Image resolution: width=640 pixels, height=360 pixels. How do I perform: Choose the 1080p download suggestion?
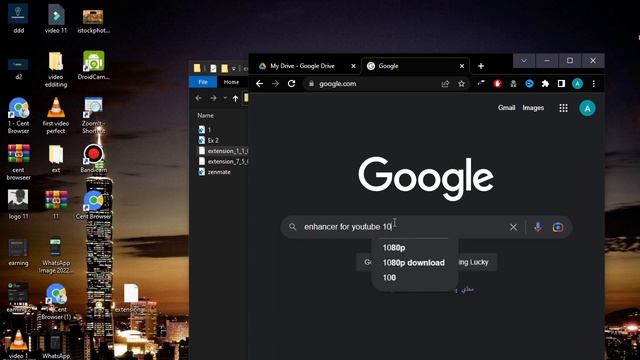[413, 263]
